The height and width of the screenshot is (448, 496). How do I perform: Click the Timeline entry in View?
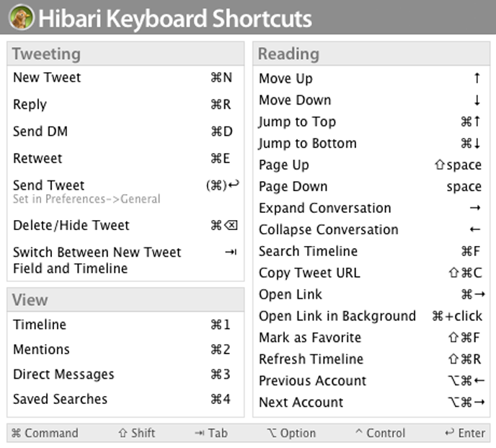[x=40, y=325]
